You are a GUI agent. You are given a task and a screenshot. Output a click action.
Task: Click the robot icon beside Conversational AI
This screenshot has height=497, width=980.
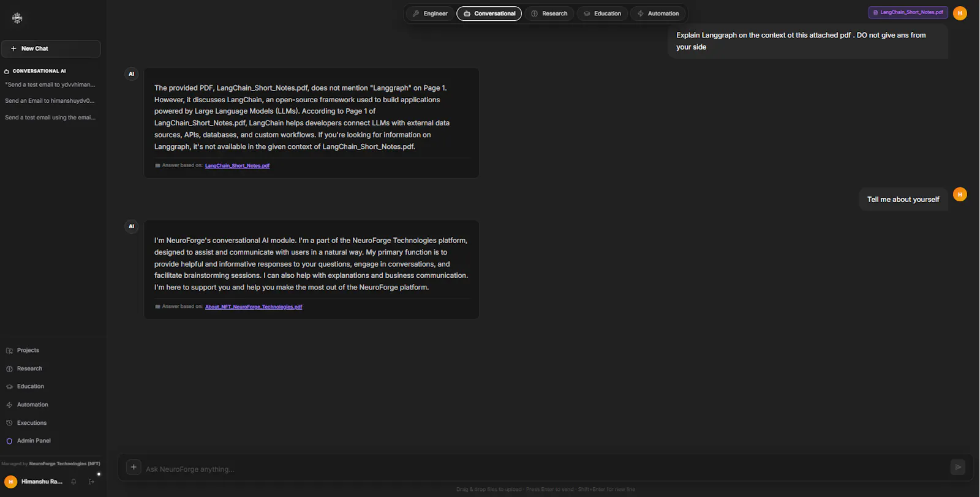pos(7,71)
